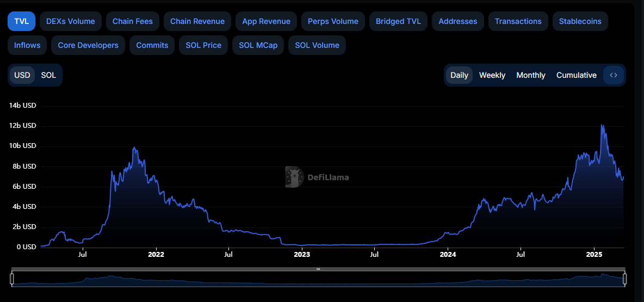This screenshot has height=302, width=644.
Task: Click the 2b USD axis label
Action: coord(24,227)
